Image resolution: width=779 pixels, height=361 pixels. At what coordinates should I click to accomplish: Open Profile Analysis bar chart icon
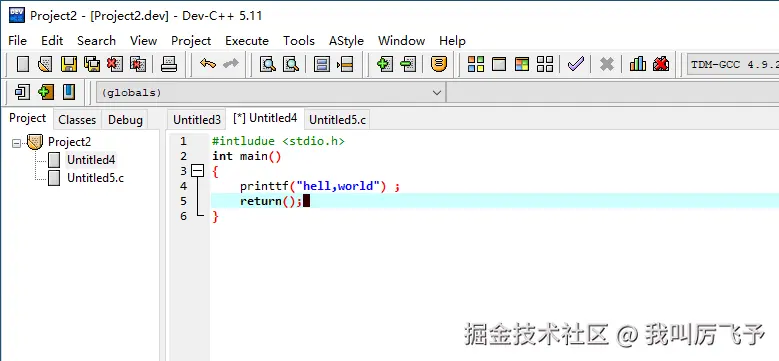pyautogui.click(x=638, y=64)
